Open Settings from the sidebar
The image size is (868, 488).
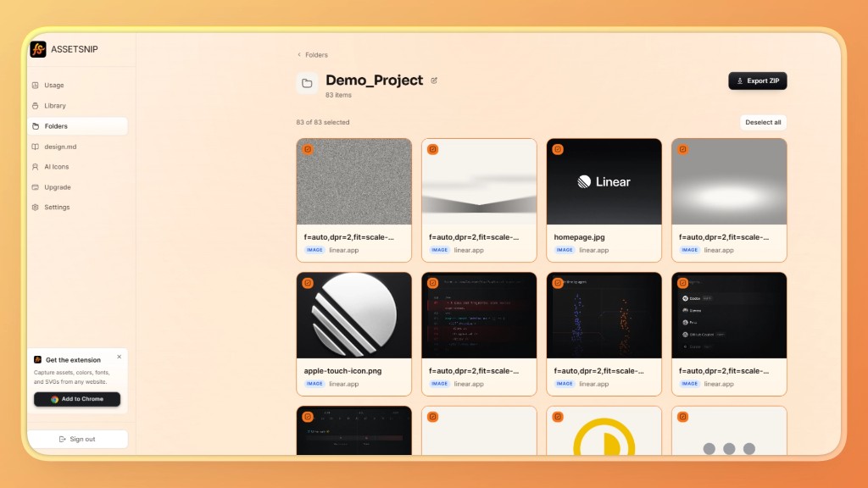(x=77, y=207)
